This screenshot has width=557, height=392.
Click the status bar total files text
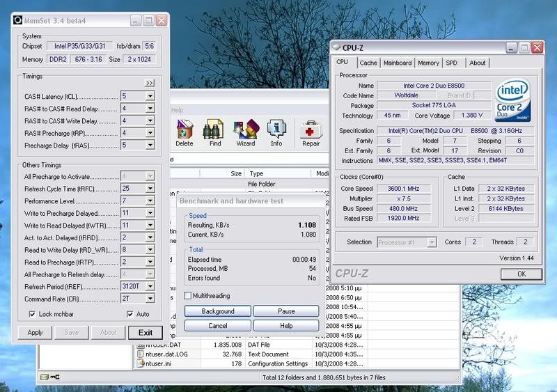[x=324, y=377]
